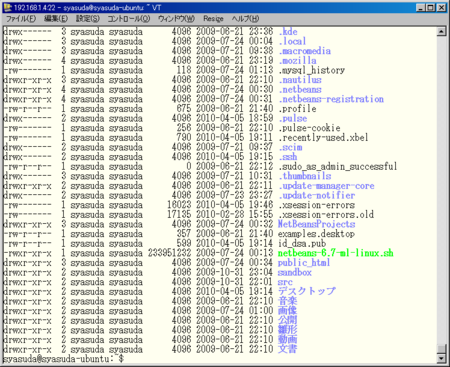Open the 設定(S) menu

(x=88, y=18)
